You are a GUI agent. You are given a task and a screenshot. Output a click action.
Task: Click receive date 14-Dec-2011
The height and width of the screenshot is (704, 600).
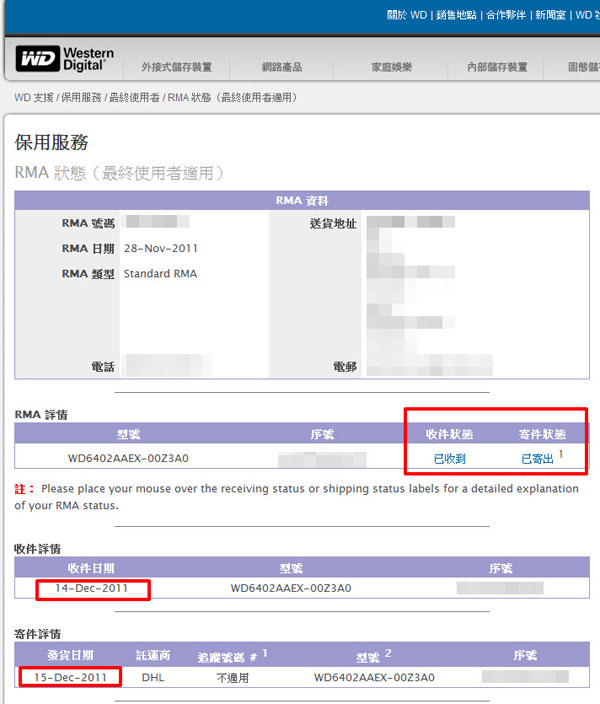92,588
